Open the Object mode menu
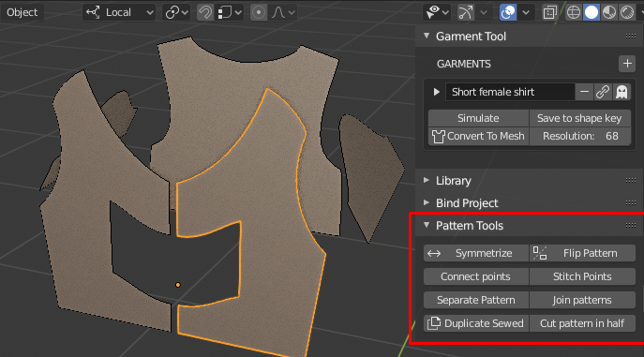Image resolution: width=644 pixels, height=357 pixels. [22, 12]
